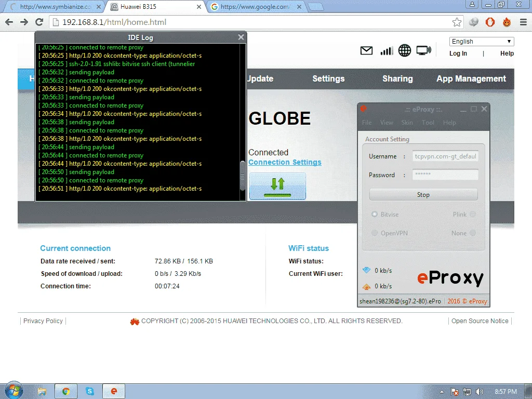Screen dimensions: 532x399
Task: Close the google.com tab
Action: (x=299, y=6)
